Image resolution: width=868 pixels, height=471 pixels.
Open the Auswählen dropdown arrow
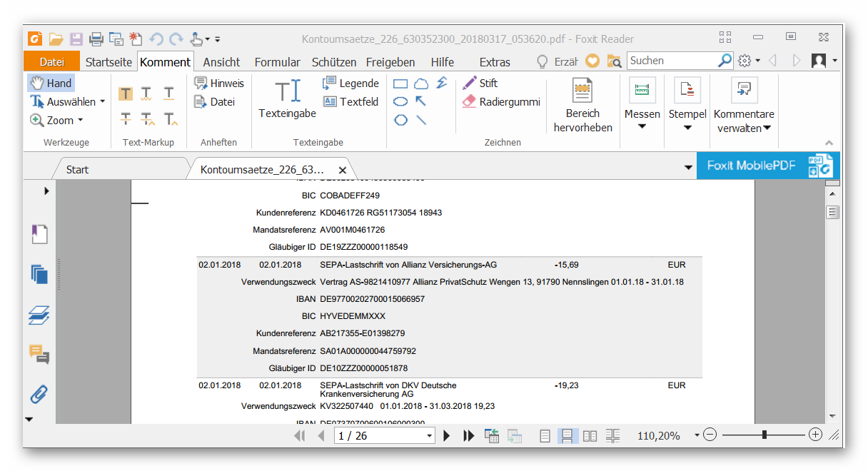coord(103,101)
